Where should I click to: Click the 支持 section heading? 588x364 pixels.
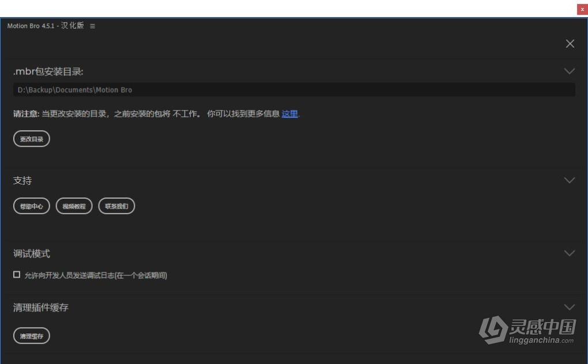pyautogui.click(x=22, y=180)
